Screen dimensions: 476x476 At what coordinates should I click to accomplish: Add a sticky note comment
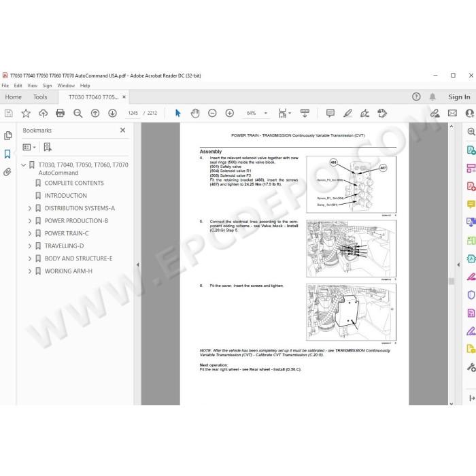pyautogui.click(x=330, y=114)
